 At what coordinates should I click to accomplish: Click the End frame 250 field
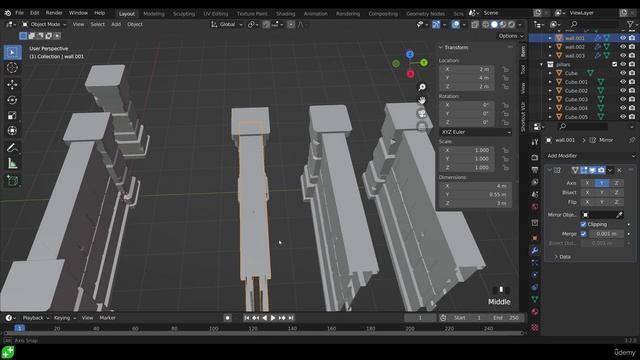(506, 318)
